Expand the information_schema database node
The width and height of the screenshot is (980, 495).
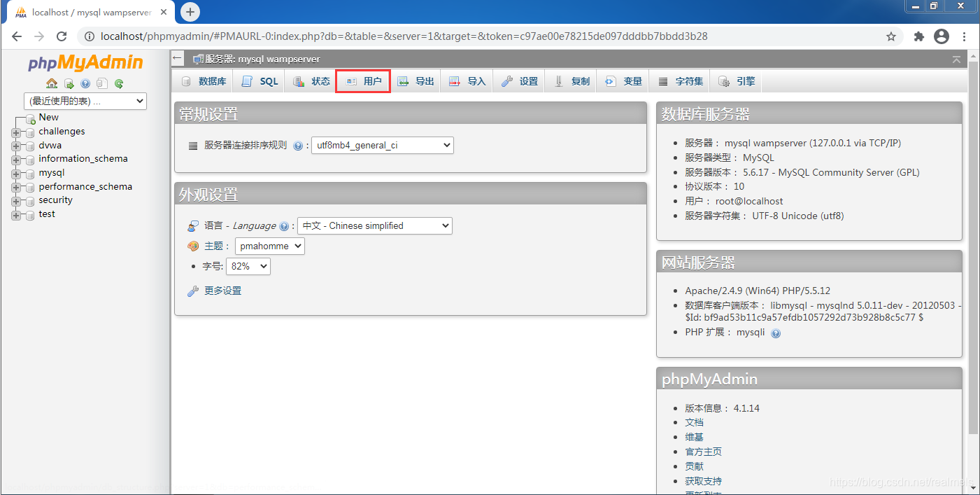pos(16,160)
